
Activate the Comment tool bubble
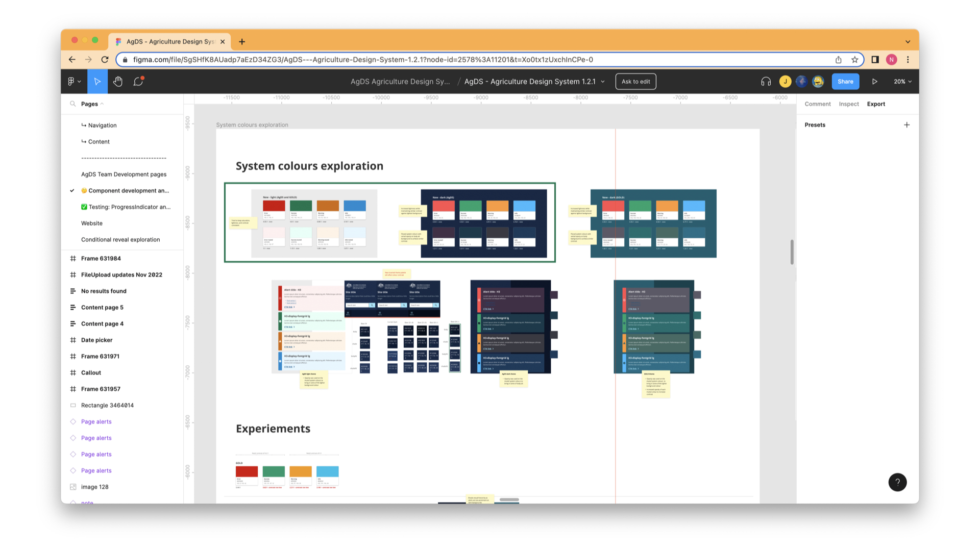pos(138,82)
